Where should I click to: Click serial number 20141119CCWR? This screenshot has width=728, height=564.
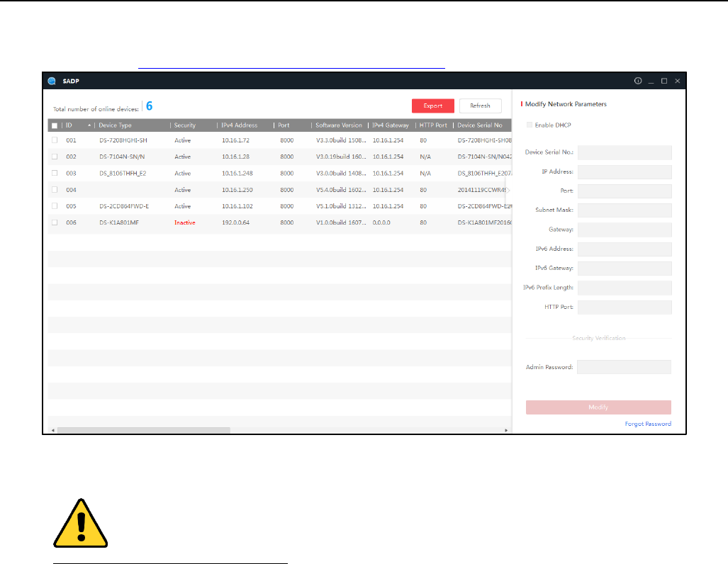tap(482, 190)
